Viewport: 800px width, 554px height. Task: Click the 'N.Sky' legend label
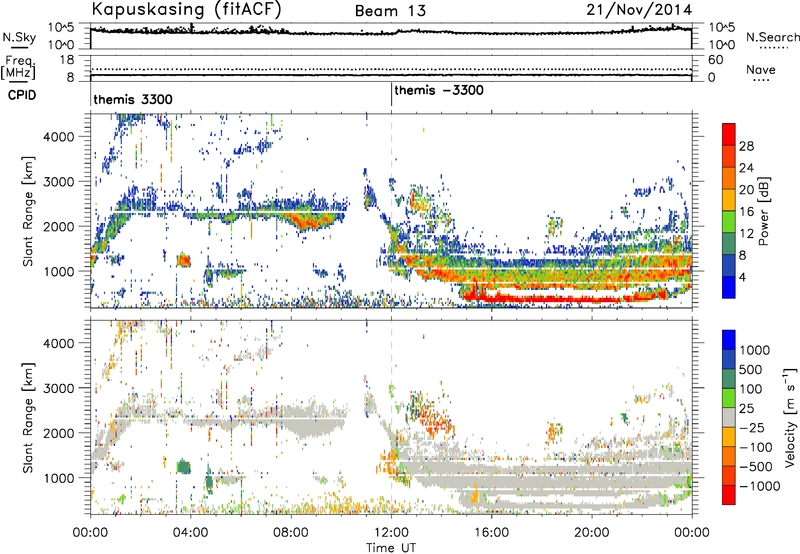coord(19,37)
